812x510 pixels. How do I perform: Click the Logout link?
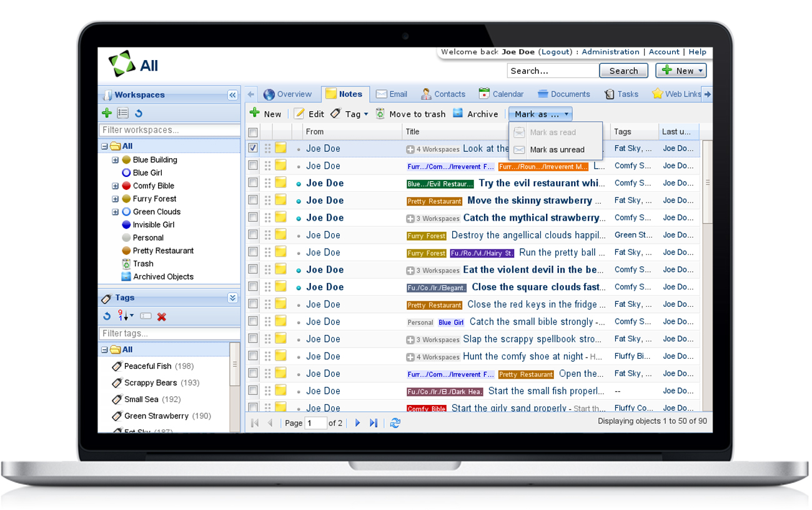555,52
